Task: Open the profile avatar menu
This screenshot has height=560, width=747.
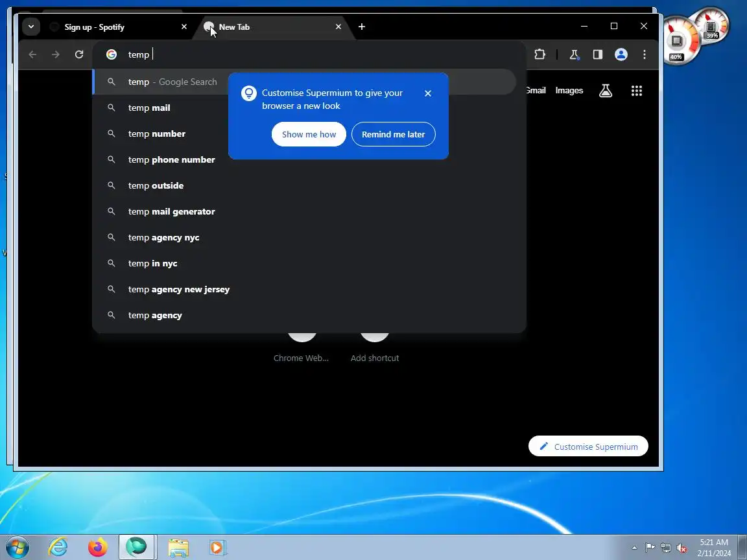Action: tap(621, 54)
